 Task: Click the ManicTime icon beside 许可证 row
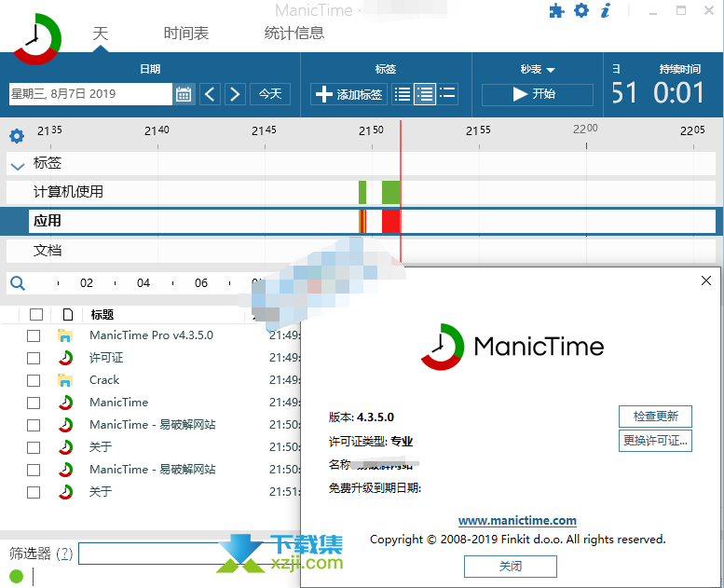(x=65, y=358)
